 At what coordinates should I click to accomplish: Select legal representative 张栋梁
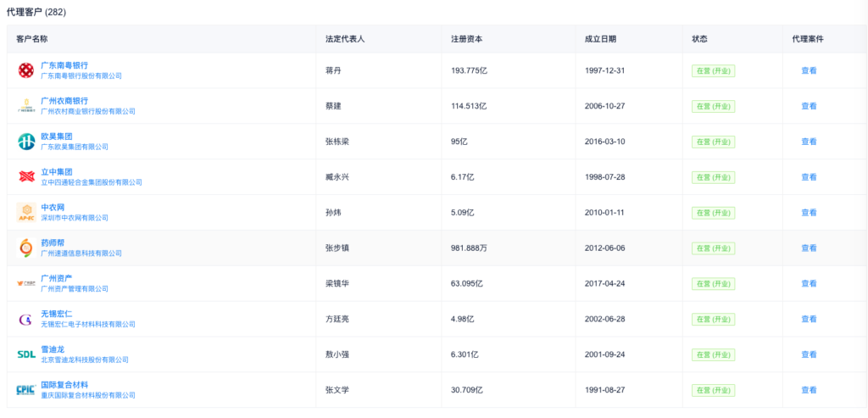(337, 142)
